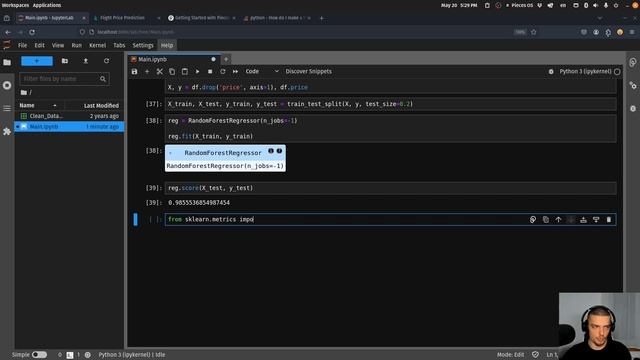Screen dimensions: 640x360
Task: Show the file browser sidebar panel
Action: tap(7, 62)
